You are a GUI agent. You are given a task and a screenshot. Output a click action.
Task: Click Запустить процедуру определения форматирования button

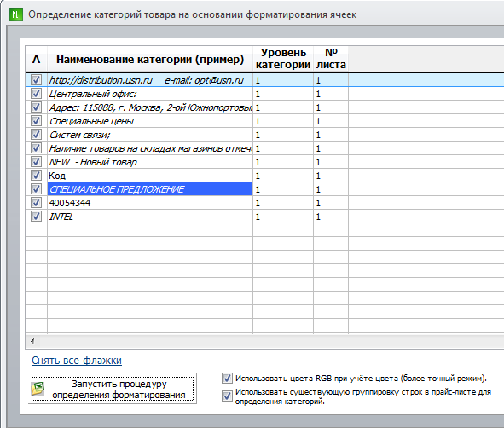113,389
